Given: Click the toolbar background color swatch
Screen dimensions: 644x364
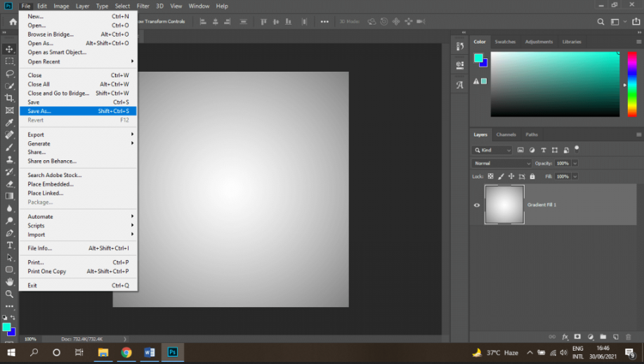Looking at the screenshot, I should tap(12, 332).
